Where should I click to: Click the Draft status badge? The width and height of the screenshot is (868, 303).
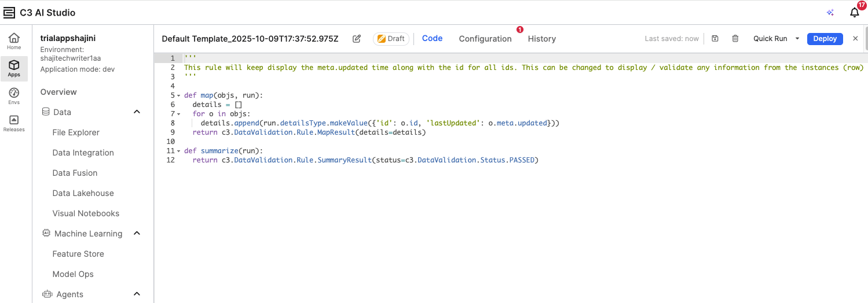click(x=391, y=39)
